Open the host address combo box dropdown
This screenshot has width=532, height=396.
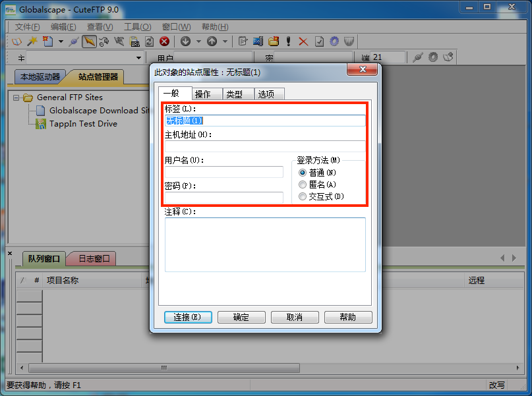coord(138,58)
